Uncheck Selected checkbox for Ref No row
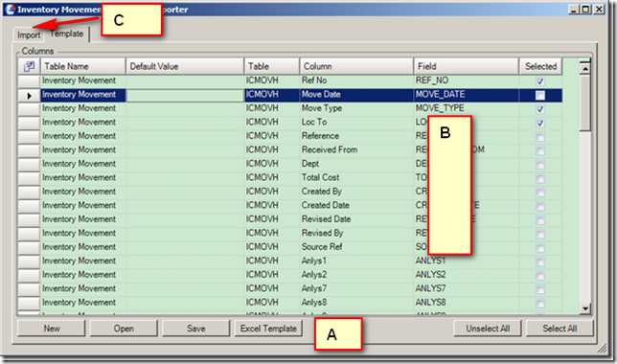Image resolution: width=617 pixels, height=364 pixels. (540, 81)
